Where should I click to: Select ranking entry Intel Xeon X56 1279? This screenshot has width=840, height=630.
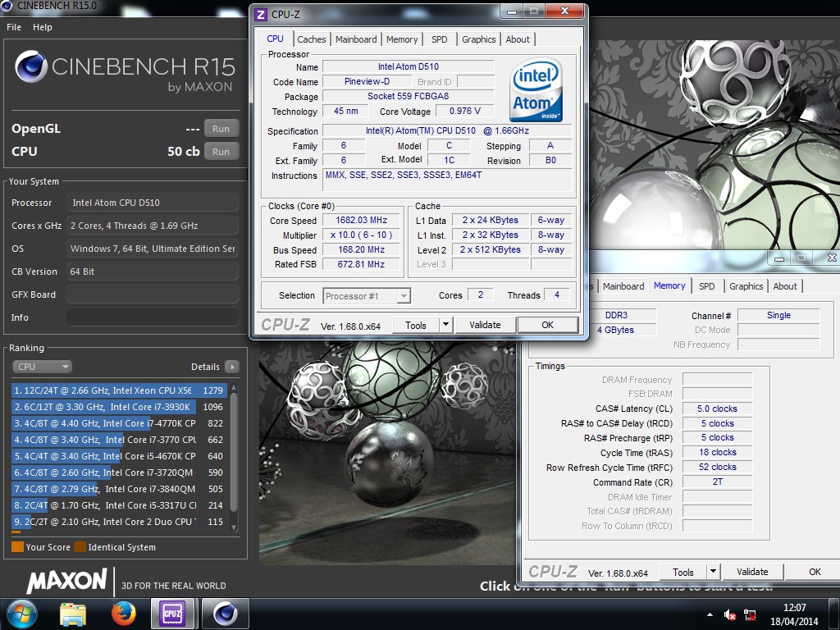(119, 390)
